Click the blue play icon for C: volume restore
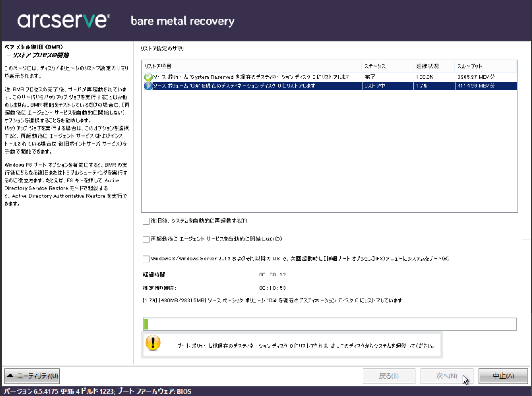Image resolution: width=532 pixels, height=396 pixels. (x=148, y=86)
